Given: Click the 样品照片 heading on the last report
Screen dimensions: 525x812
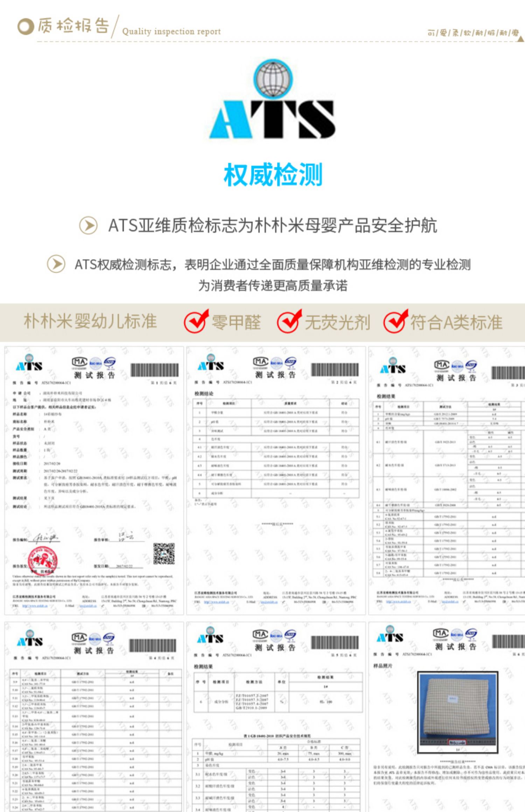Looking at the screenshot, I should tap(383, 666).
